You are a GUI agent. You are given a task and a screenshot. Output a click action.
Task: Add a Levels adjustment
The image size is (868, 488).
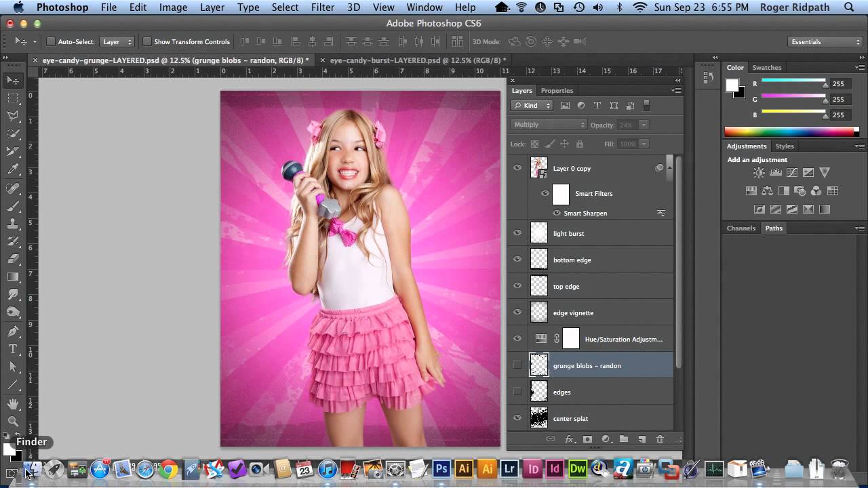pyautogui.click(x=775, y=173)
